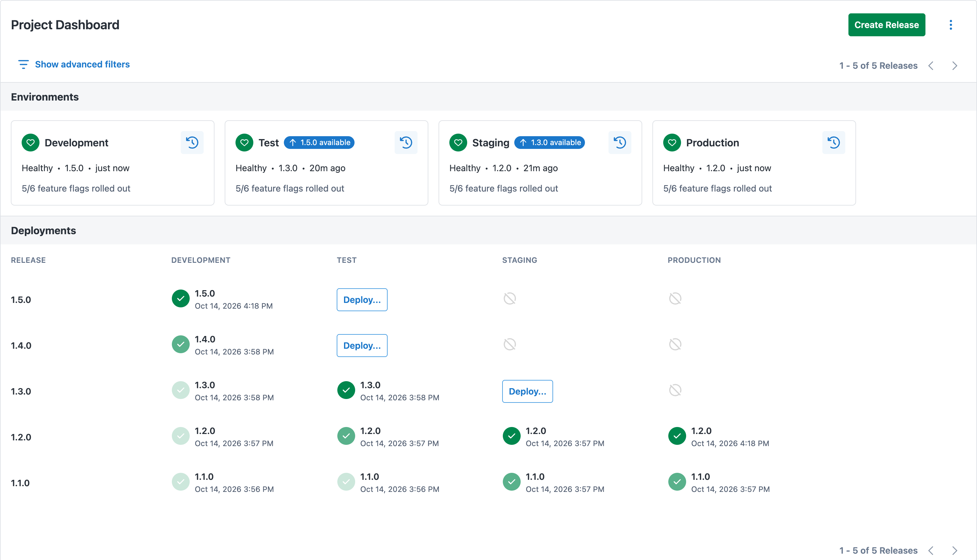Open Development environment deployment history icon
Viewport: 977px width, 560px height.
click(x=192, y=143)
